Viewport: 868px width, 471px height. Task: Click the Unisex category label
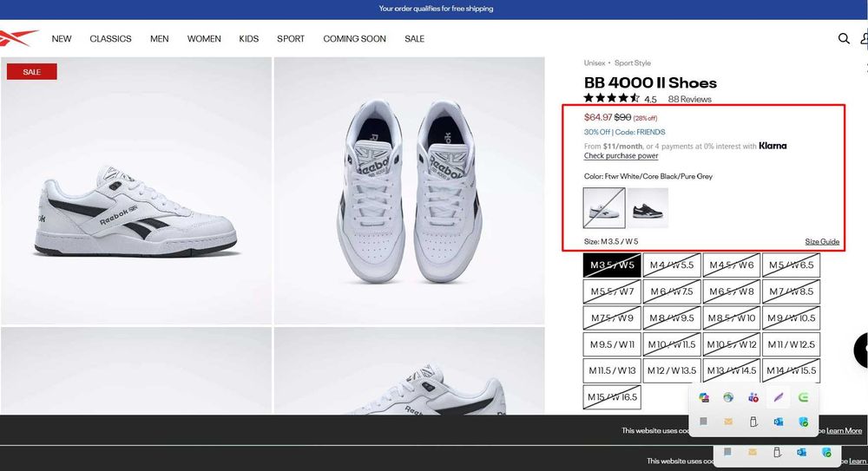595,63
